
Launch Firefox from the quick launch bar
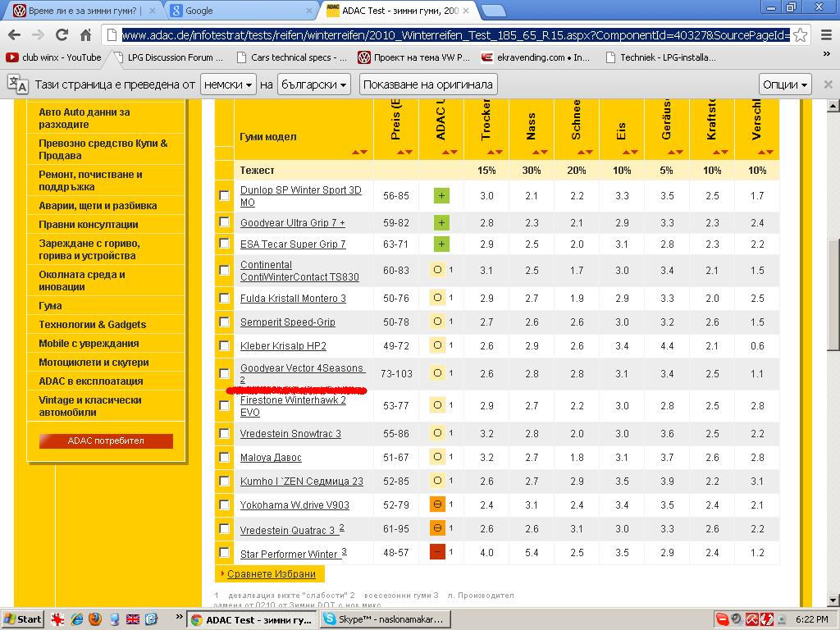coord(95,619)
